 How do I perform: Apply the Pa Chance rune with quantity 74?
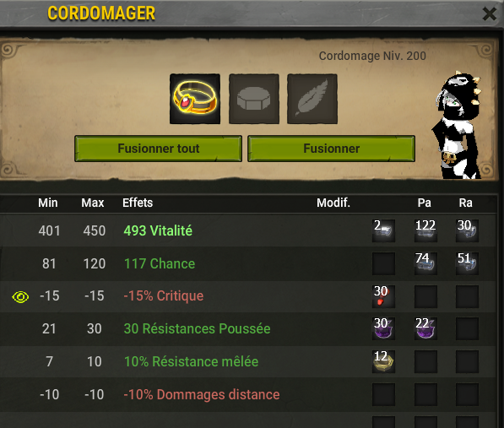coord(425,263)
